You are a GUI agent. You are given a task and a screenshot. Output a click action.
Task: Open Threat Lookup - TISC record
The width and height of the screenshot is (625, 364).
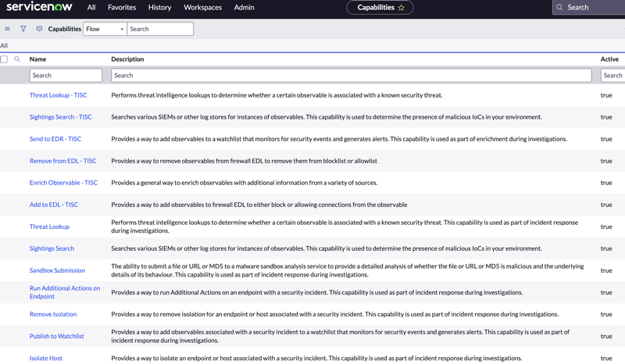[x=58, y=95]
